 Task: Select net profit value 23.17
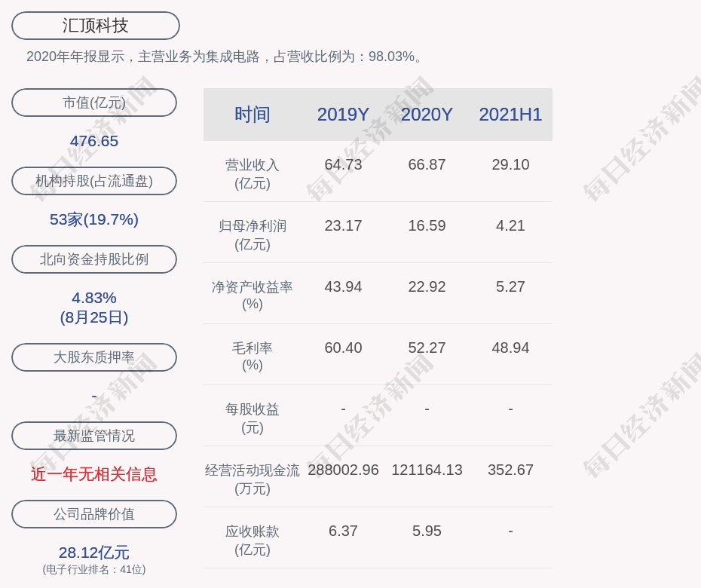[343, 225]
